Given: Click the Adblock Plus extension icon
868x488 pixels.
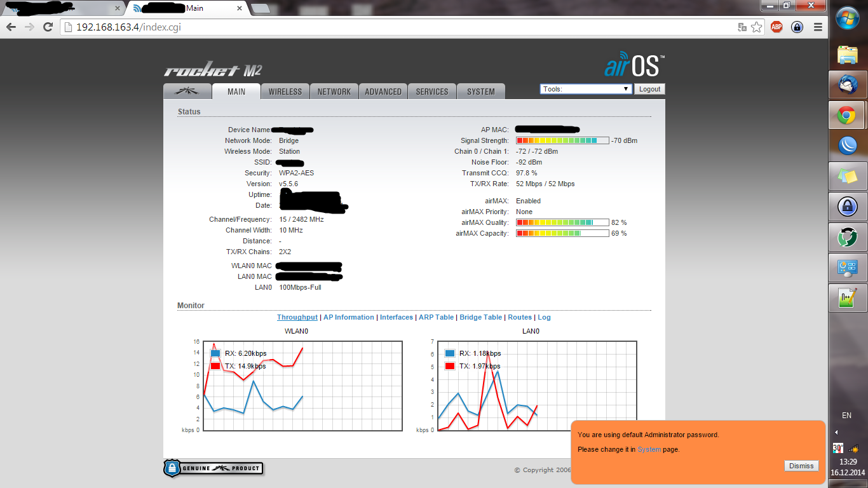Looking at the screenshot, I should coord(776,27).
